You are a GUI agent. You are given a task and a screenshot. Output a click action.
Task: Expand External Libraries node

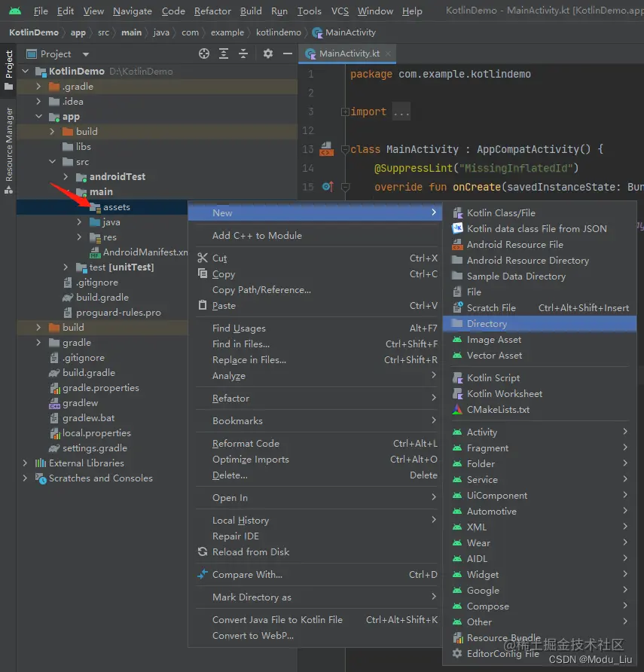26,463
